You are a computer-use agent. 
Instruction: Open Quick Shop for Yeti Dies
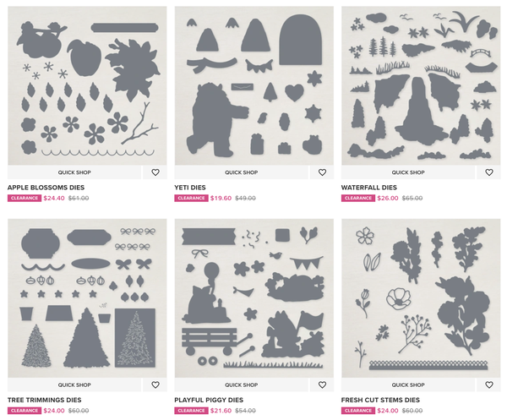click(x=241, y=172)
